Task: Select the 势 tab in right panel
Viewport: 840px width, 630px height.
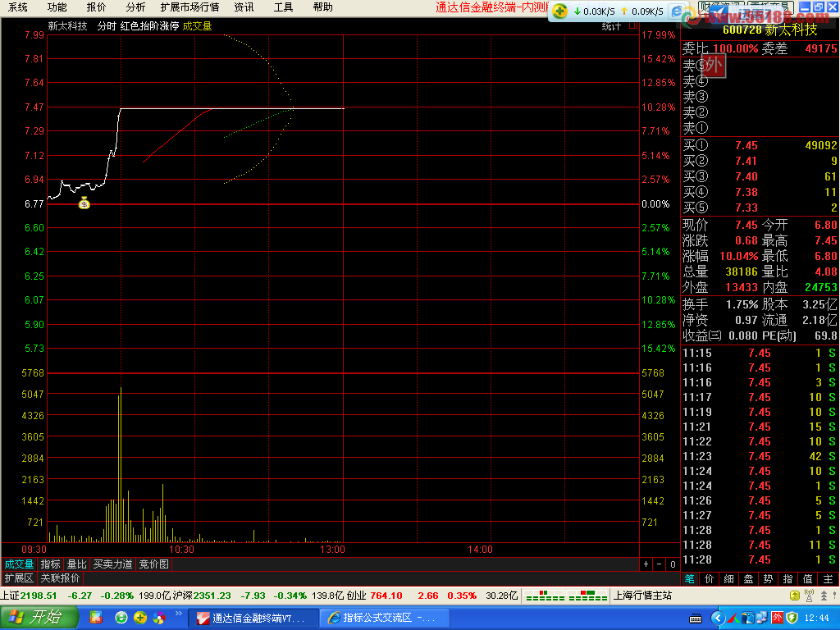Action: [x=768, y=578]
